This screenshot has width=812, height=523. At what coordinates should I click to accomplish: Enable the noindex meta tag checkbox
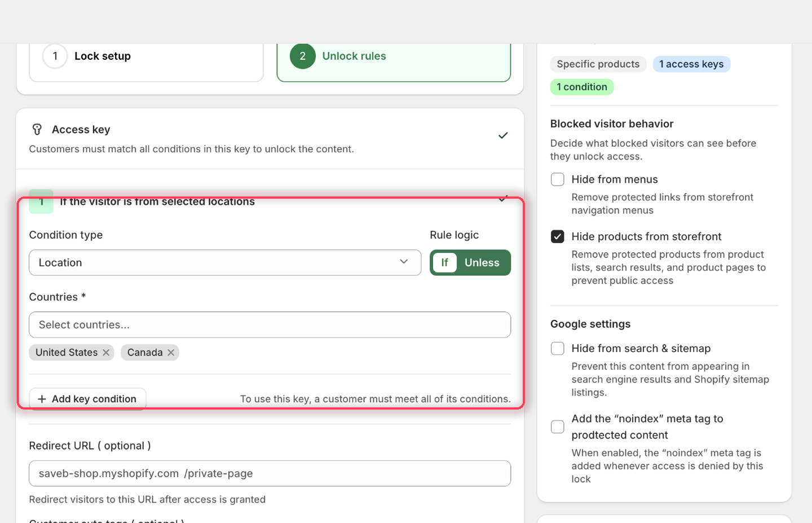coord(558,427)
